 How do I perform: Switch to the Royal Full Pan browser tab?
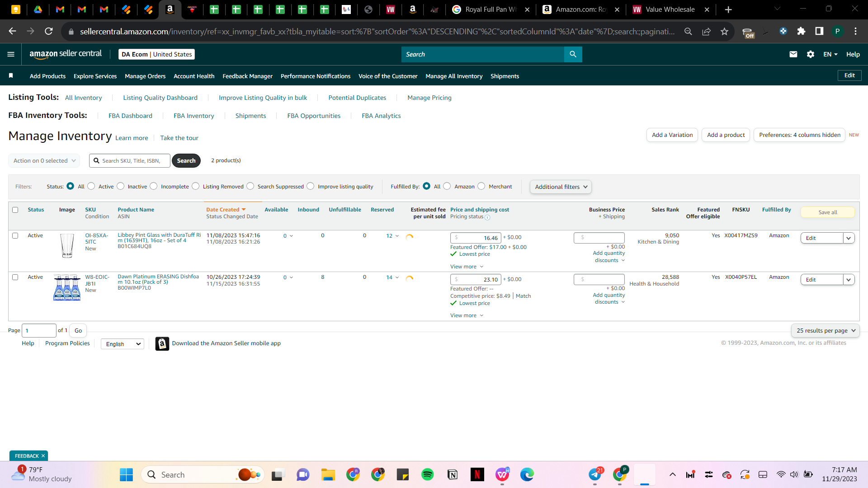point(491,9)
